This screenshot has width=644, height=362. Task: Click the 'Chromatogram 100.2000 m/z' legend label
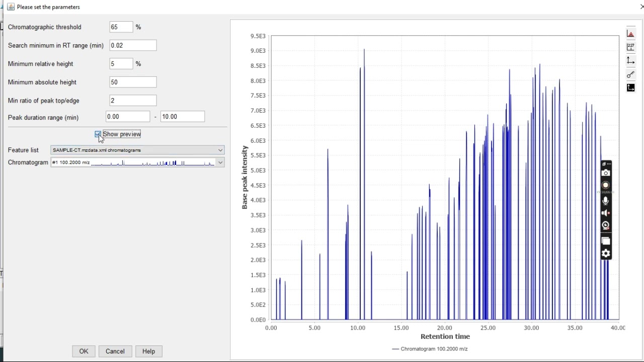[x=434, y=349]
